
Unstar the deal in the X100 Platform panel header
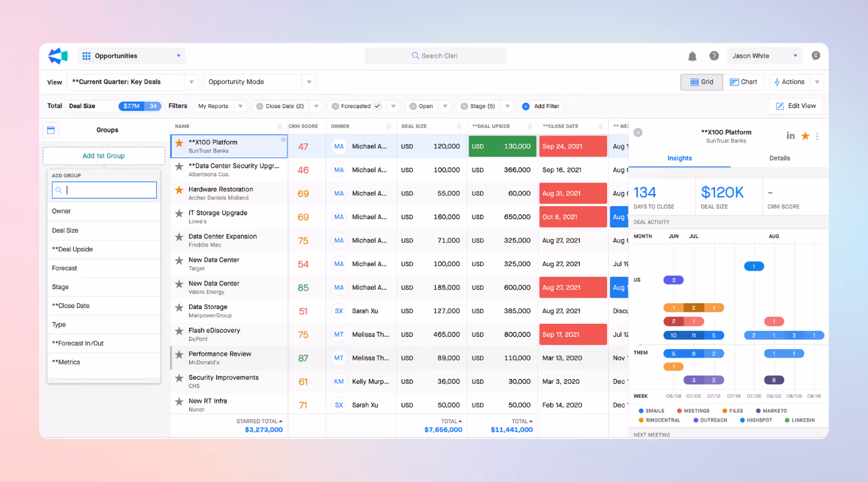[x=805, y=136]
